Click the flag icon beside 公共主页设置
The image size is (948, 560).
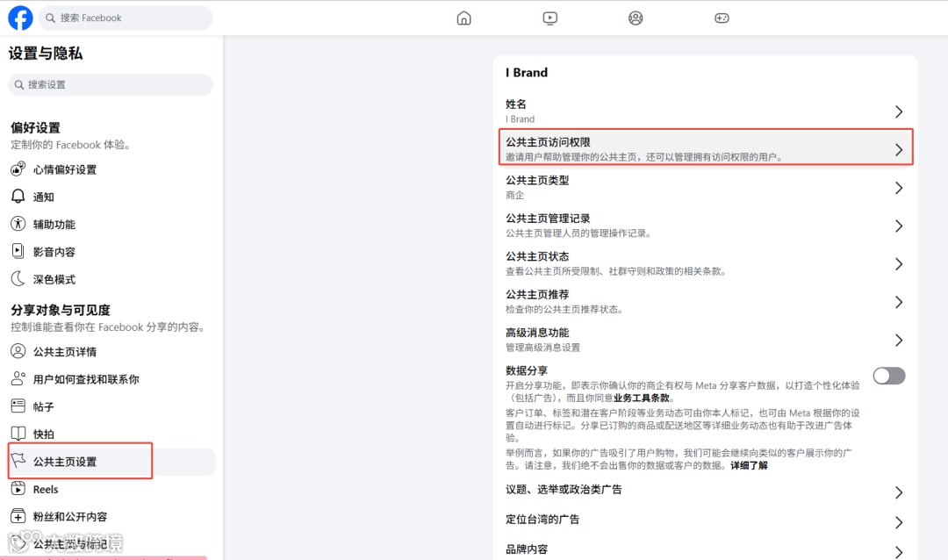(18, 461)
